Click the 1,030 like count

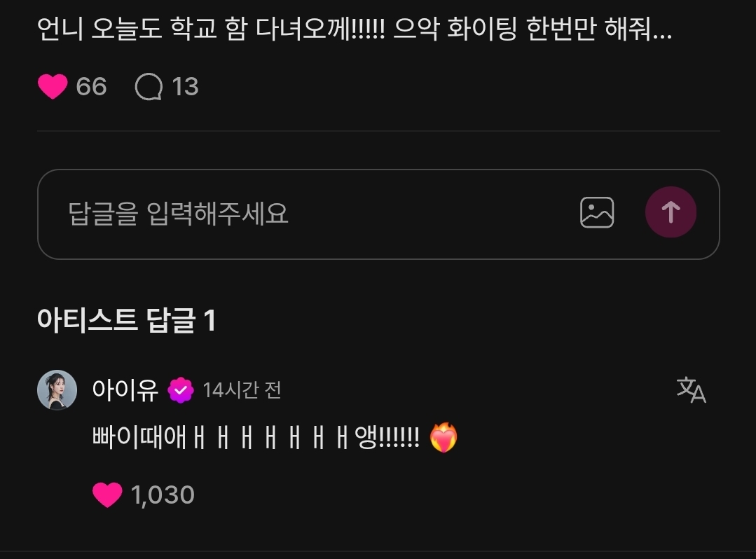click(163, 495)
